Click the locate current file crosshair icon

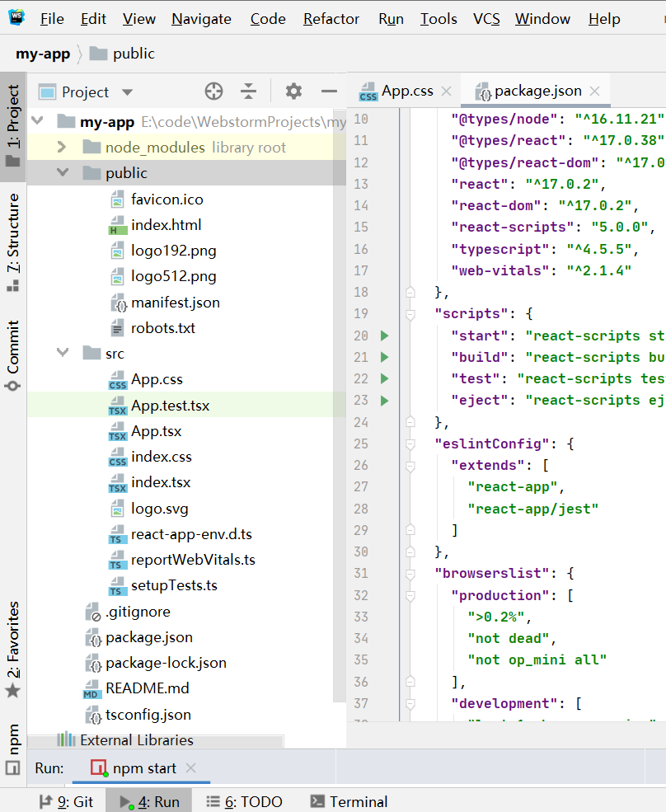point(213,92)
